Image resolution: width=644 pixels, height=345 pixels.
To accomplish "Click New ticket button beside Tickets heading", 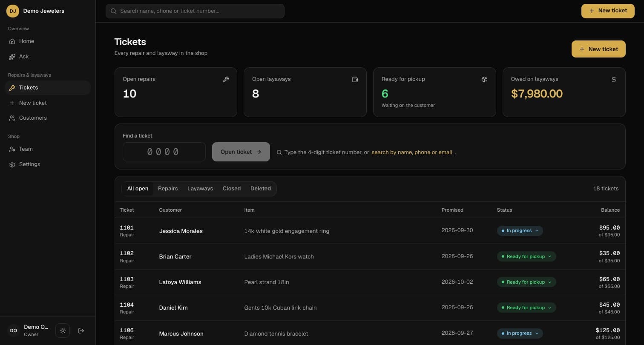I will (598, 49).
